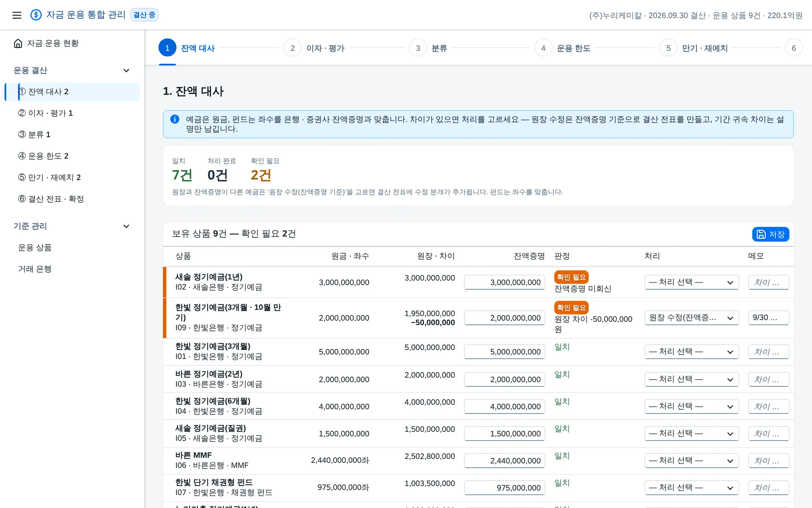The image size is (812, 508).
Task: Click memo field for 새솔 정기예금(질권) row
Action: pos(769,433)
